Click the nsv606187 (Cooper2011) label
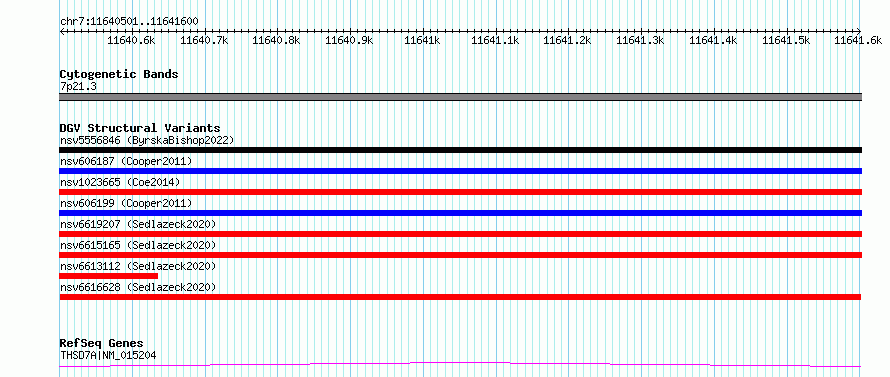890x377 pixels. point(126,161)
